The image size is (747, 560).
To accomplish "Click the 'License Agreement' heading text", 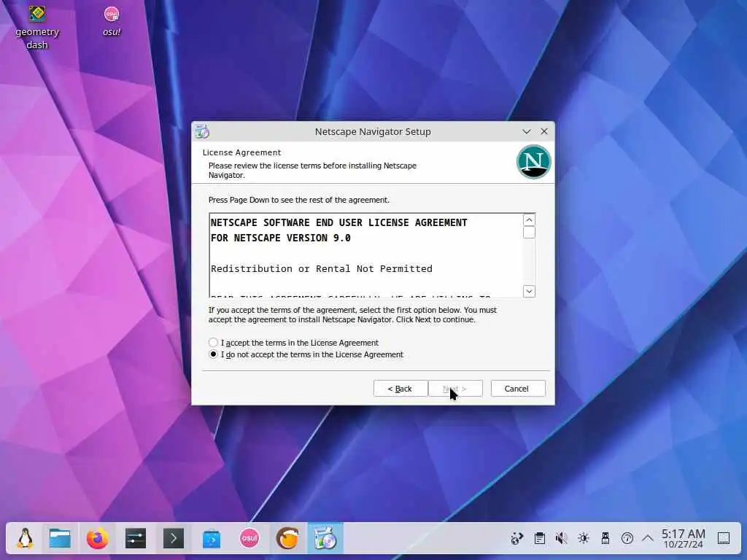I will (x=241, y=152).
